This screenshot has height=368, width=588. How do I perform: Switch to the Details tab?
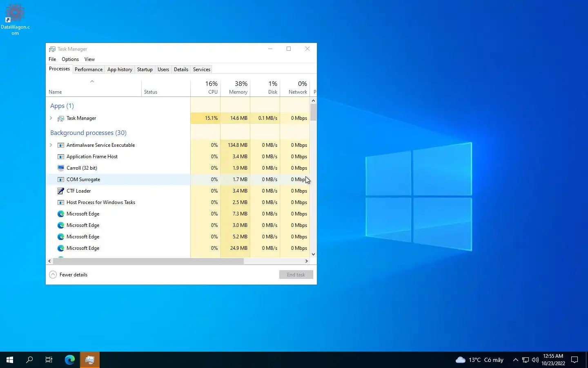[181, 70]
